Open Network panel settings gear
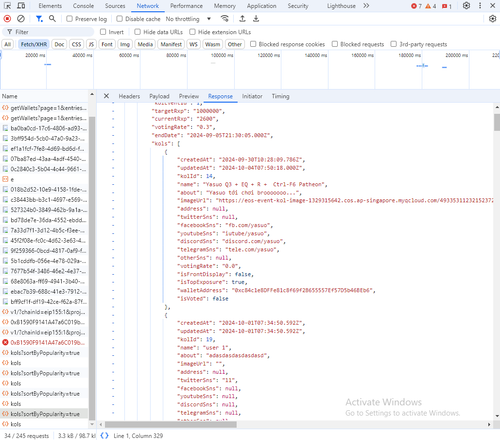500x440 pixels. pyautogui.click(x=492, y=19)
